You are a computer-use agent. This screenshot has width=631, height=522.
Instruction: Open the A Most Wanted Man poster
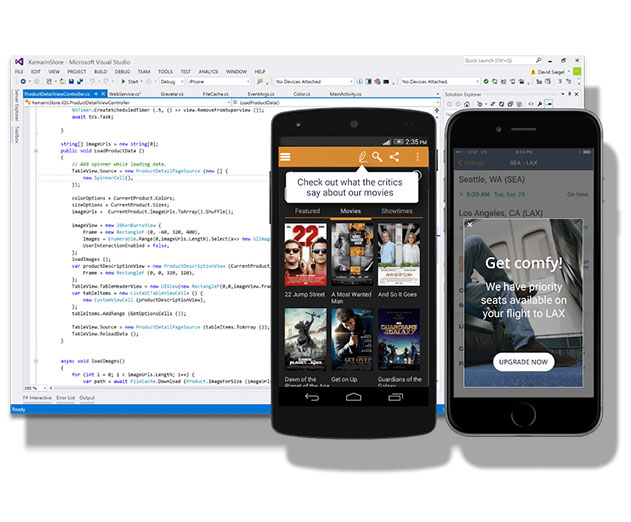(352, 255)
